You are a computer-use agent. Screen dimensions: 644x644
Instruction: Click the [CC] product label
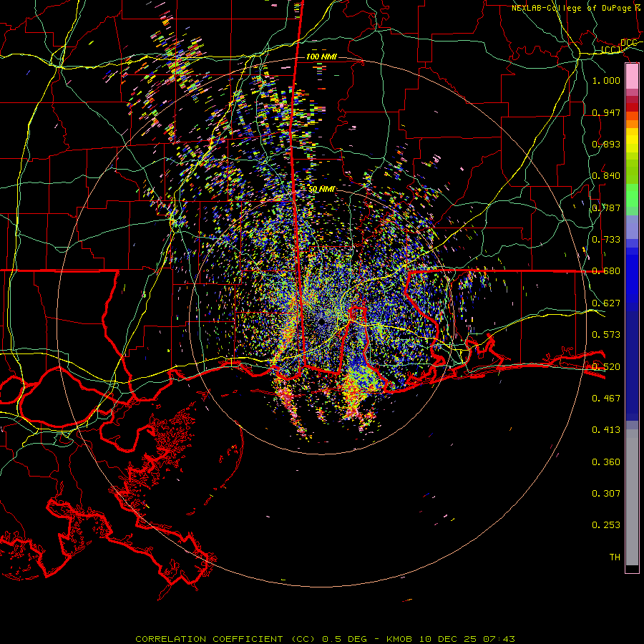[611, 49]
